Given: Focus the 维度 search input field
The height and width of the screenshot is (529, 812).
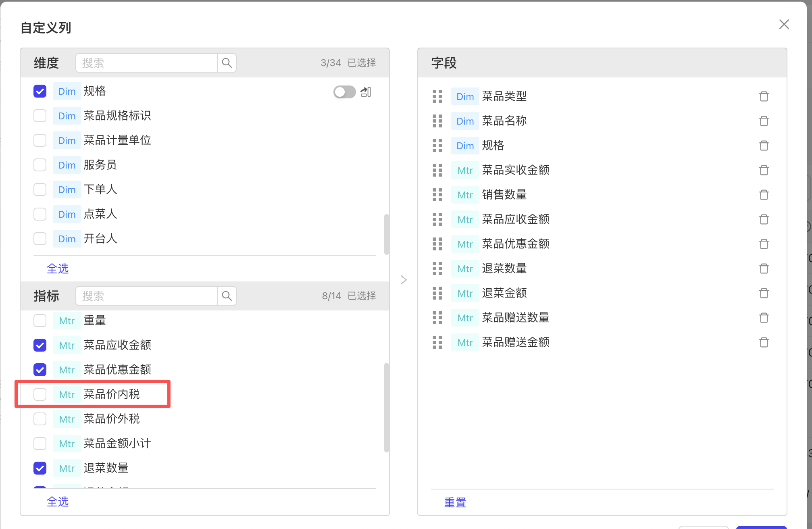Looking at the screenshot, I should pyautogui.click(x=147, y=63).
